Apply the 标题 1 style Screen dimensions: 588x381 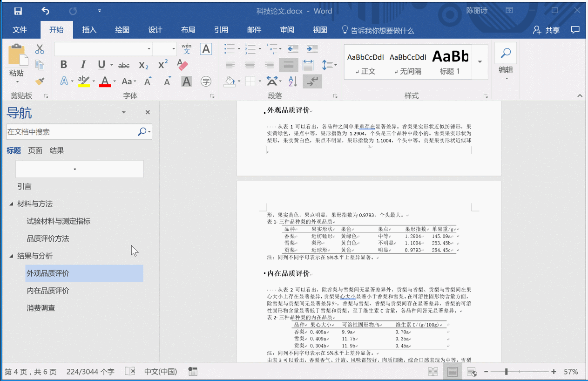point(450,62)
